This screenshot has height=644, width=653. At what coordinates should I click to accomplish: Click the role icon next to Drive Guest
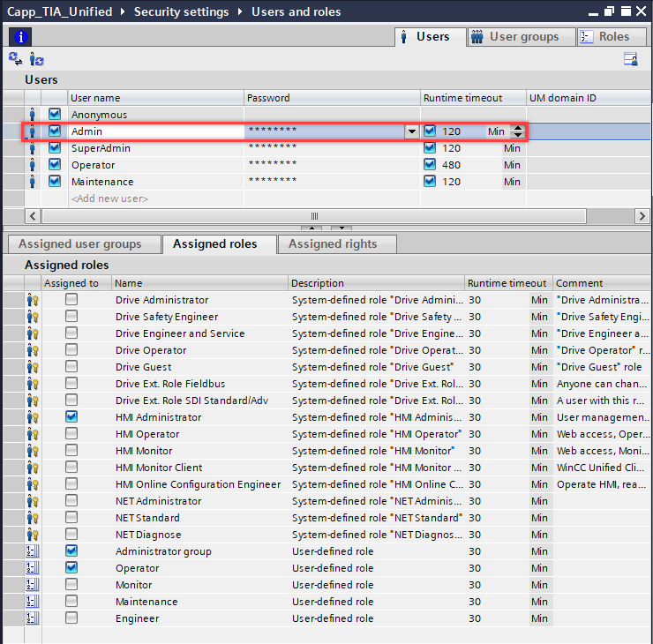point(34,367)
